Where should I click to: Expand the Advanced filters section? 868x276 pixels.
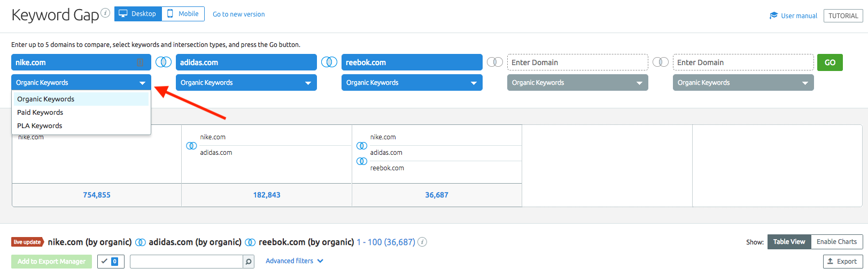pyautogui.click(x=294, y=261)
